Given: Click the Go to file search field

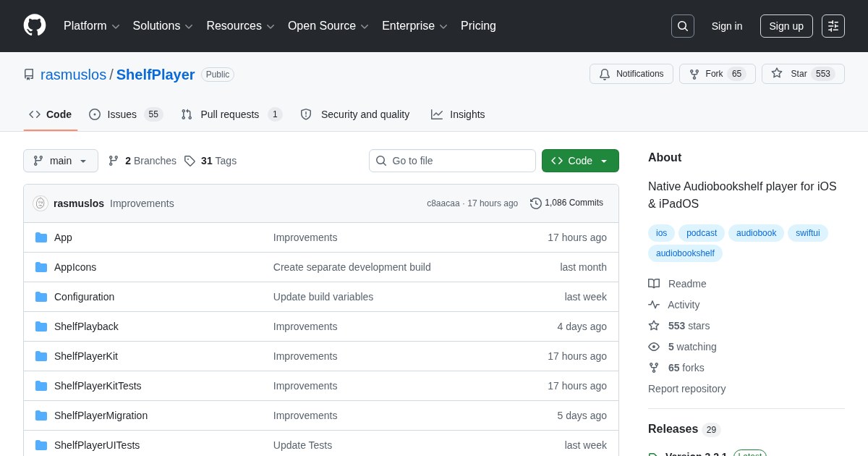Looking at the screenshot, I should (x=452, y=161).
